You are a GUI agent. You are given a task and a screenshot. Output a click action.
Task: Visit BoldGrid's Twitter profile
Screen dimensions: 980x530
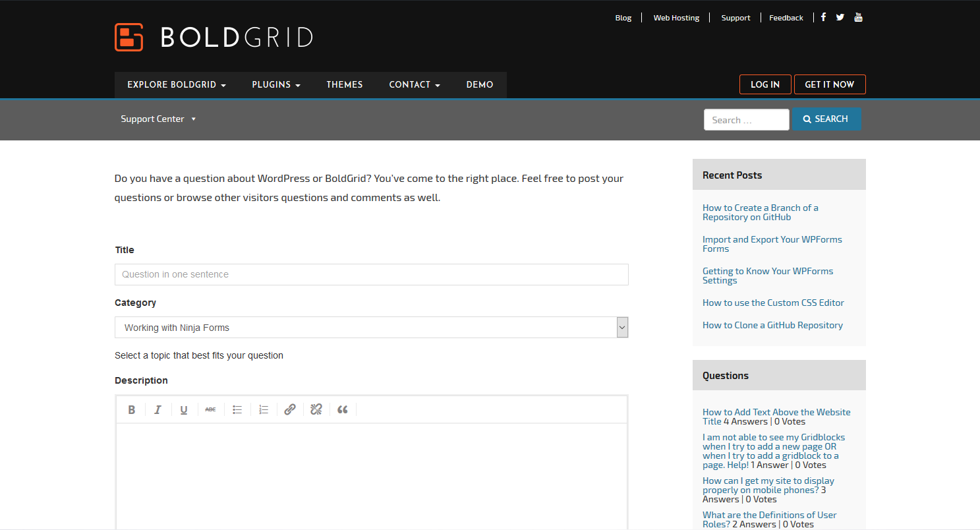[840, 16]
